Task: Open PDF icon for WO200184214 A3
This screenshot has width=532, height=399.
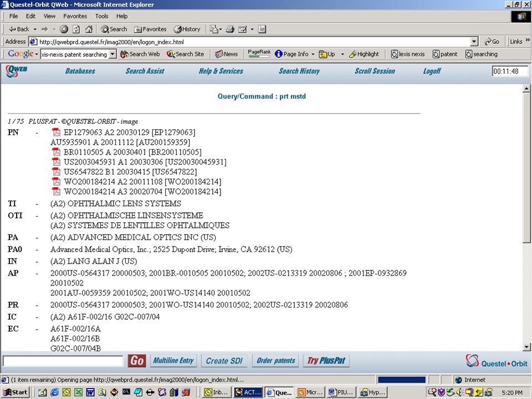Action: click(x=57, y=191)
